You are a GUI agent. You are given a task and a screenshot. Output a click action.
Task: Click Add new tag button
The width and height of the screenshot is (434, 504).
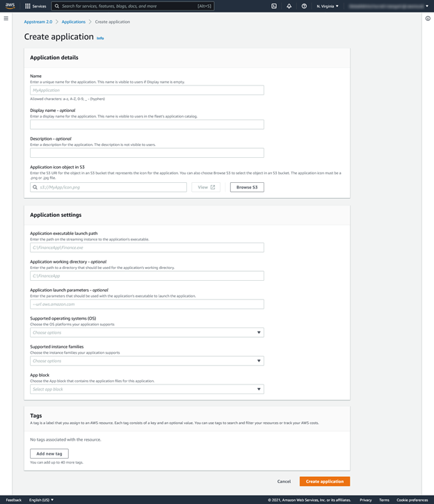pos(49,453)
